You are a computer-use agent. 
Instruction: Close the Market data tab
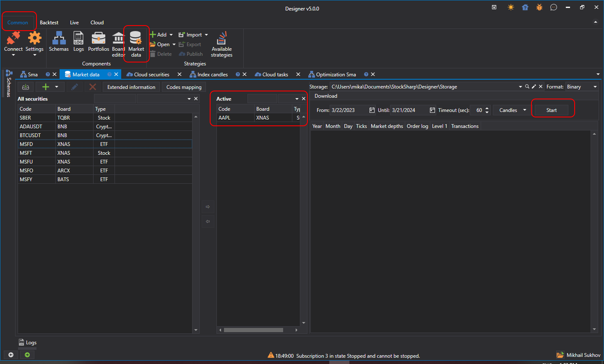116,74
